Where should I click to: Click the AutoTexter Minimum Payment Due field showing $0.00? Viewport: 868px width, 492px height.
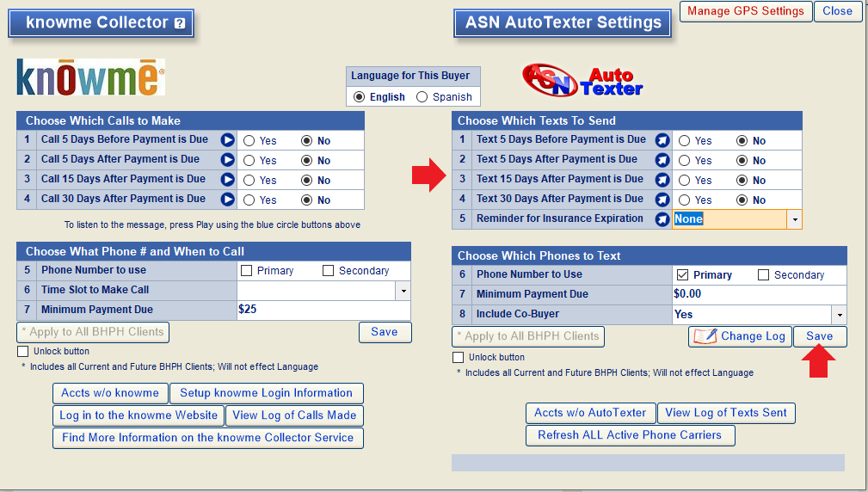click(x=759, y=294)
